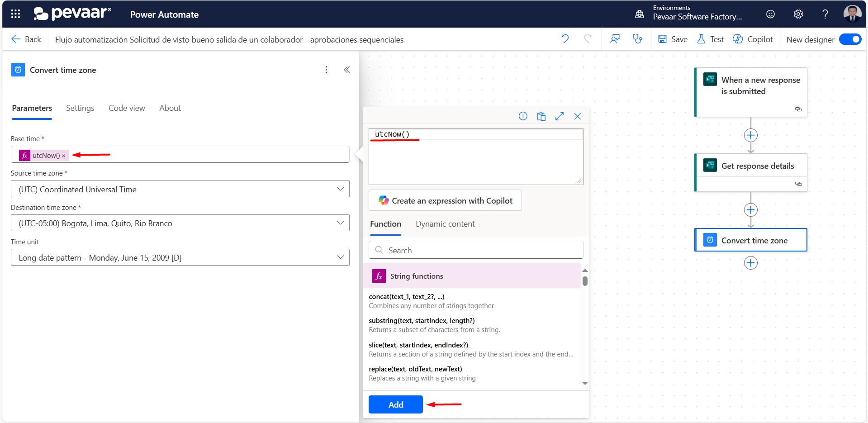This screenshot has width=868, height=423.
Task: Open the Help question mark icon
Action: 825,14
